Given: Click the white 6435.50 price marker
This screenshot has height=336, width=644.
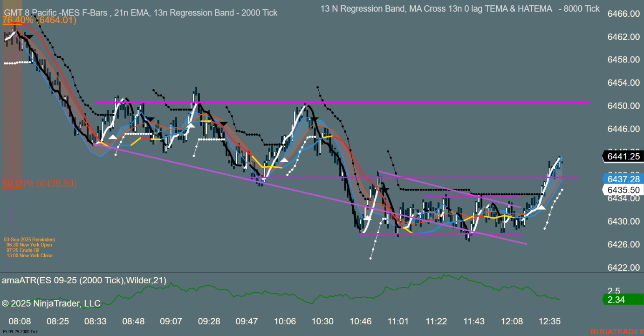Looking at the screenshot, I should tap(623, 190).
